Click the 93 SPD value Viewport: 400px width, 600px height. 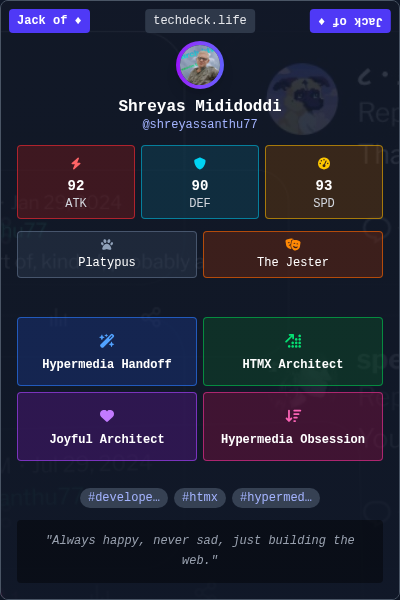tap(324, 186)
